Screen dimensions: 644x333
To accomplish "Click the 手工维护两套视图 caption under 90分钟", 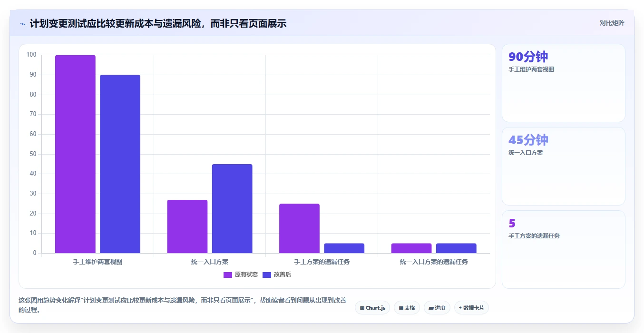I will 531,69.
